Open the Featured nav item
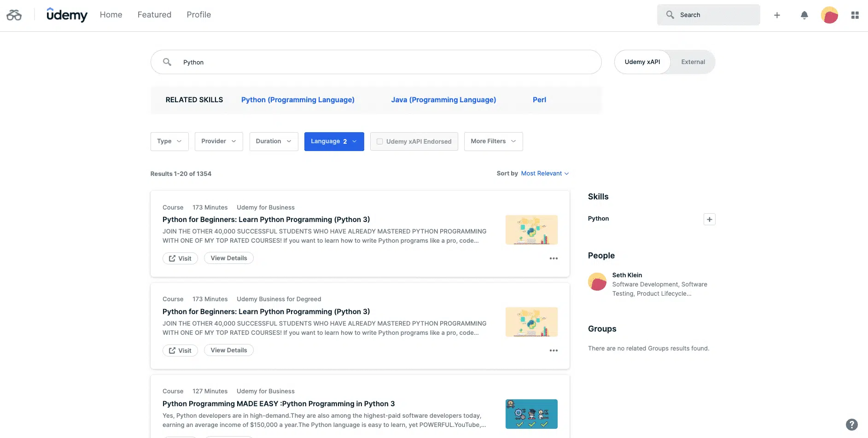 (154, 15)
